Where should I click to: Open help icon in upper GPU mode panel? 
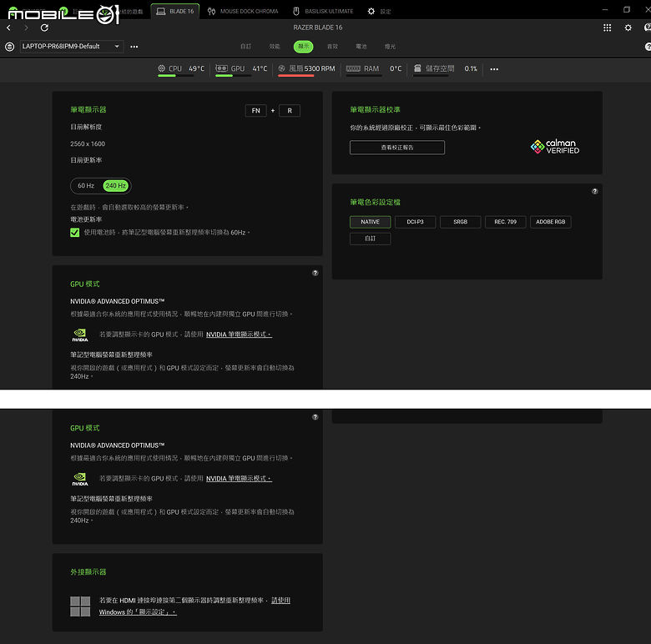(x=315, y=273)
